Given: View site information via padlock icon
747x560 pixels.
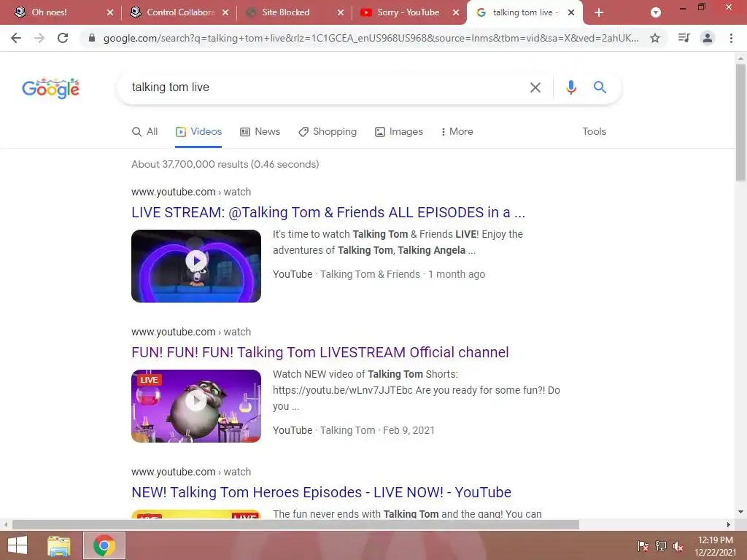Looking at the screenshot, I should coord(92,38).
